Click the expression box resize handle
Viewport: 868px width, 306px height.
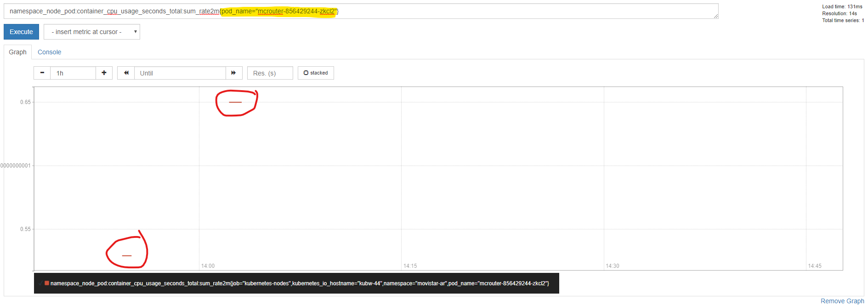[716, 16]
